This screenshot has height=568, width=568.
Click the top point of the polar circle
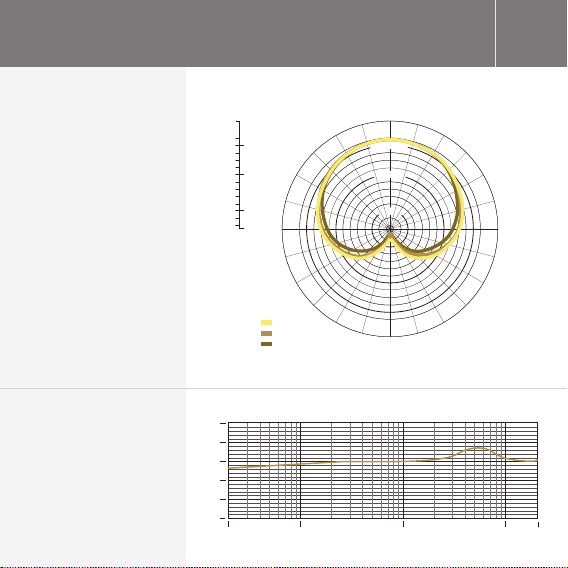390,121
